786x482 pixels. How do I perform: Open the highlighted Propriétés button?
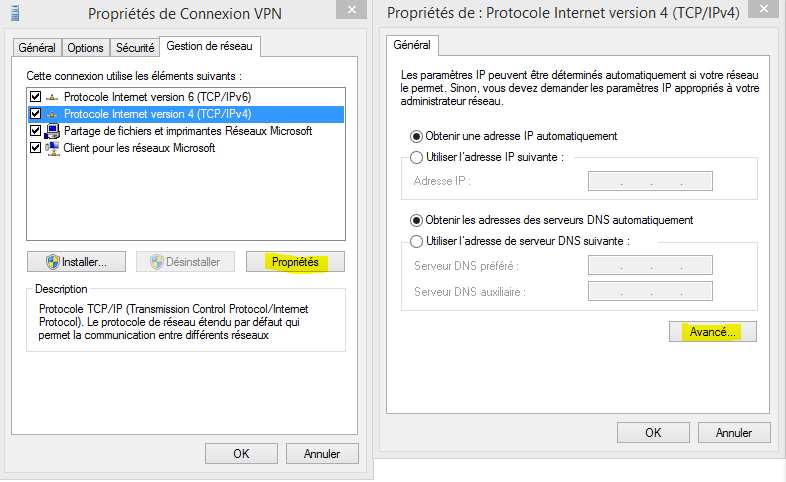(x=295, y=262)
